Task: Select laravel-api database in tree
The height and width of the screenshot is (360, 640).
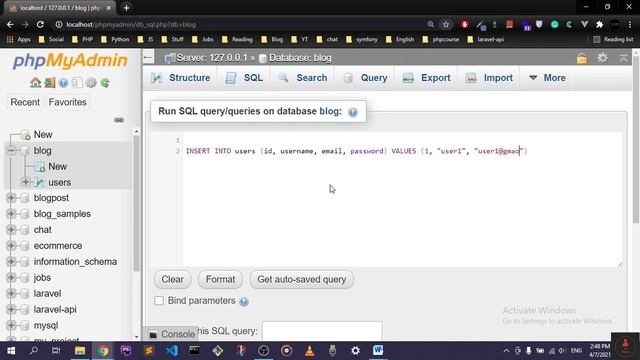Action: click(55, 309)
